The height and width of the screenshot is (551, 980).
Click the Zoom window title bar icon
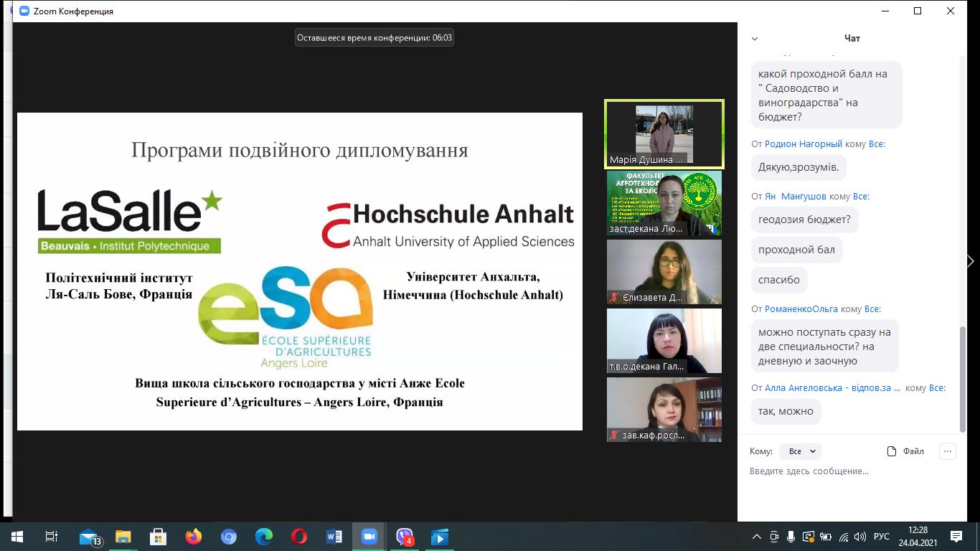click(24, 11)
